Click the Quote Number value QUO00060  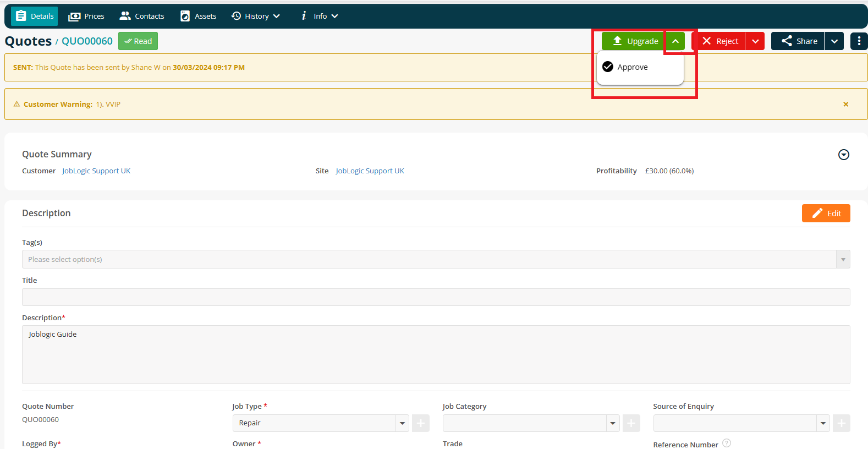point(41,420)
